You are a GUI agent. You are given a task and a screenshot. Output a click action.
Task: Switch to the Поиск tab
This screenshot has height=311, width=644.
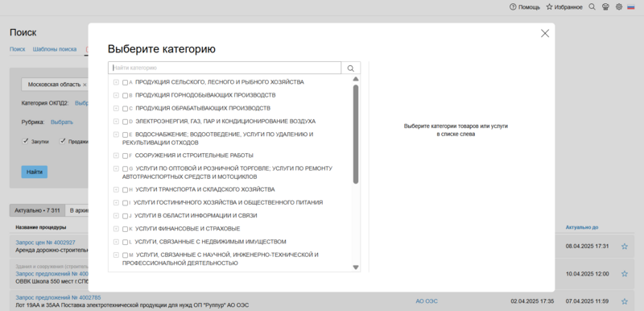pyautogui.click(x=17, y=49)
